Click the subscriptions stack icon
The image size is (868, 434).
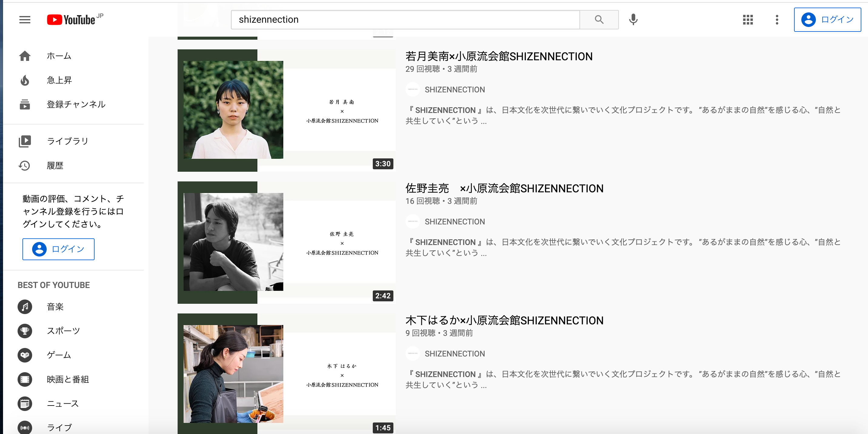click(25, 104)
